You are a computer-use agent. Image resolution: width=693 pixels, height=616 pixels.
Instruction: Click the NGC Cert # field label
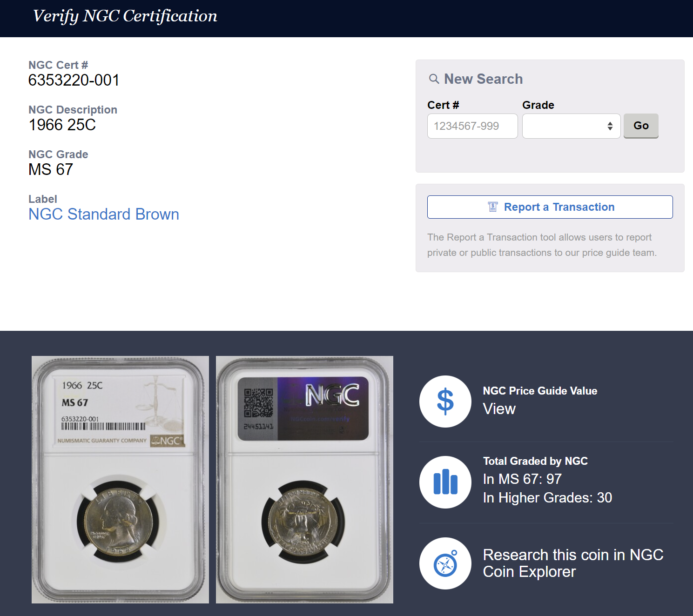[x=58, y=65]
